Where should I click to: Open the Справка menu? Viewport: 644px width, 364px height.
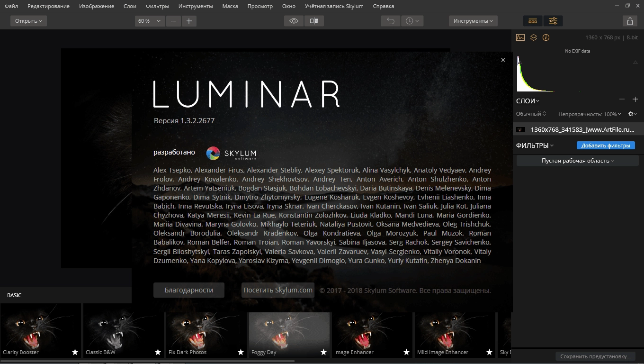(x=383, y=6)
